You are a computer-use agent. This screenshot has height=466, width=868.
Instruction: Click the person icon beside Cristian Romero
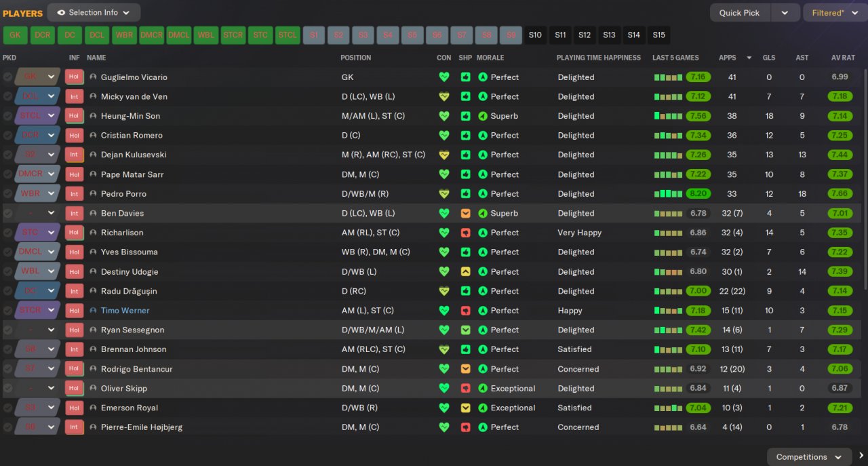[93, 136]
